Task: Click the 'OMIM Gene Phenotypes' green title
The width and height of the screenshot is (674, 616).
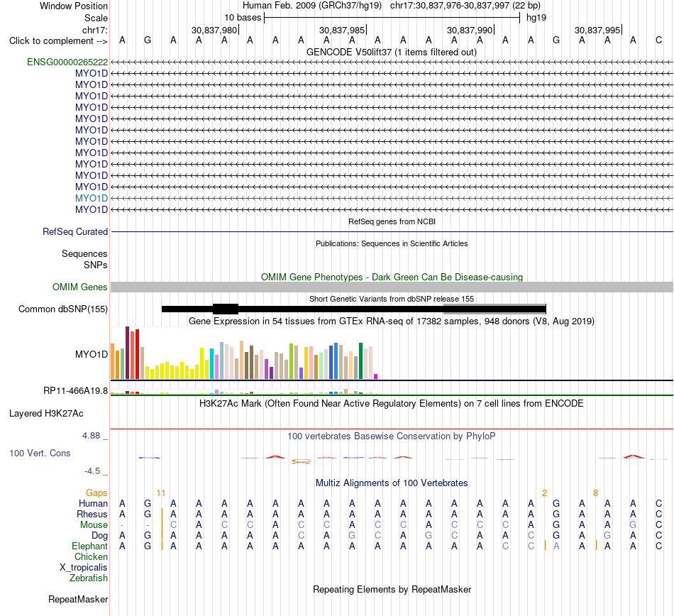Action: [392, 277]
